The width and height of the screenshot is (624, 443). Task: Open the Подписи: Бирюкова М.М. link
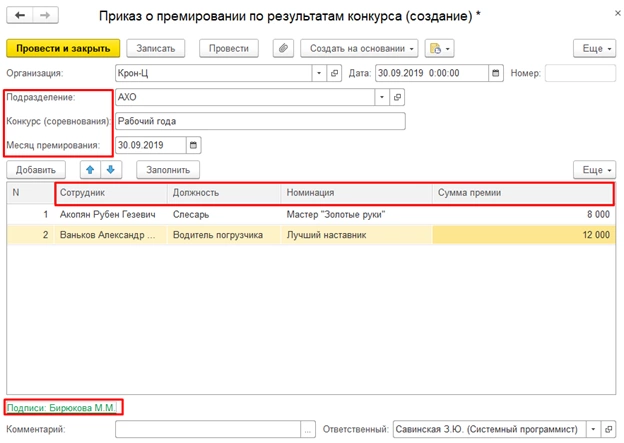coord(61,408)
